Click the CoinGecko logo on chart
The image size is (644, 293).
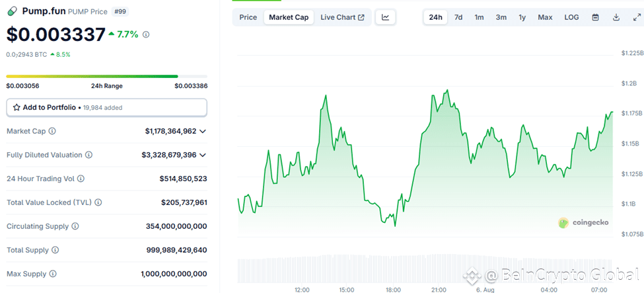[x=583, y=223]
